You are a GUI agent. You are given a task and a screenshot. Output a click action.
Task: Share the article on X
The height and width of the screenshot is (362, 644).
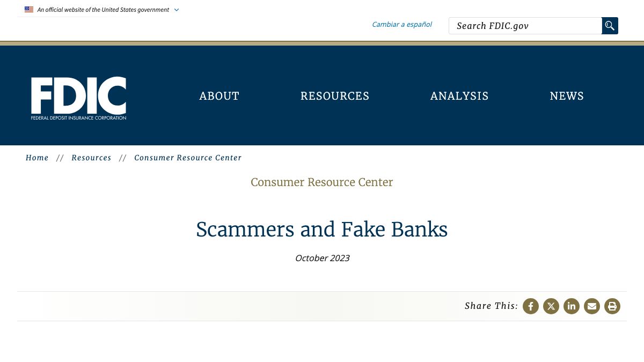[x=551, y=306]
